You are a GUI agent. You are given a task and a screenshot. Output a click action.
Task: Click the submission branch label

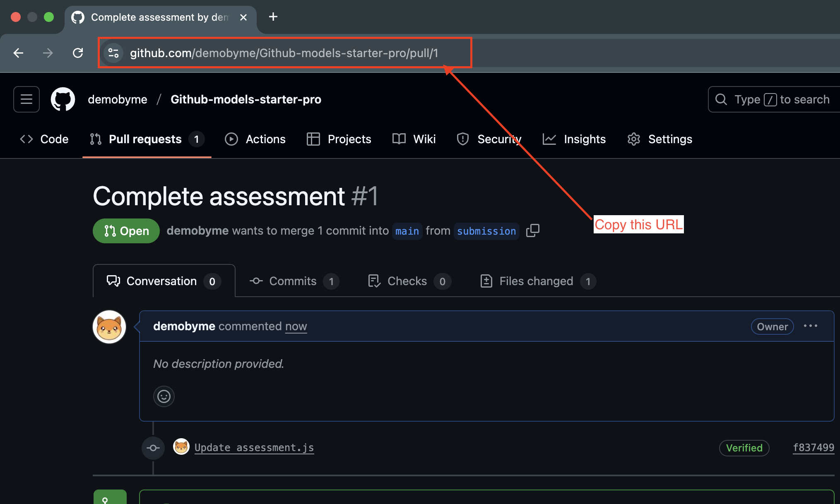coord(486,231)
